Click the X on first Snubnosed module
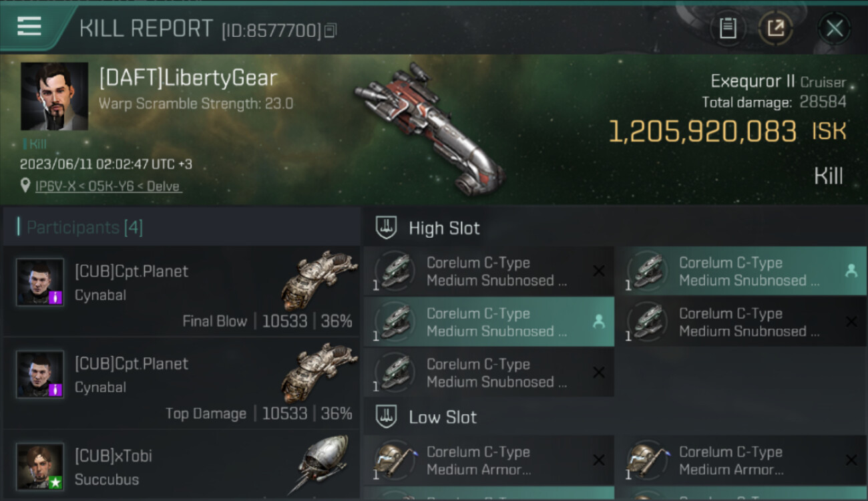Screen dimensions: 868x501 pos(599,271)
